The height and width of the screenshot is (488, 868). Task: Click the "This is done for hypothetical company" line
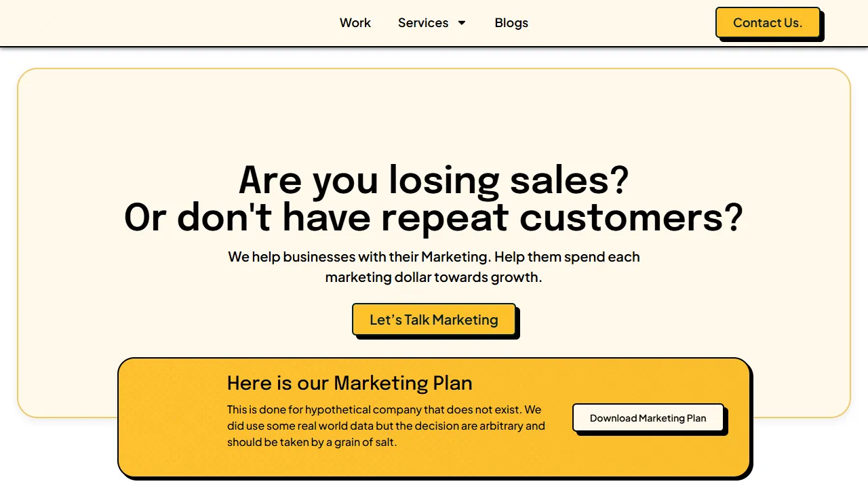[x=384, y=410]
